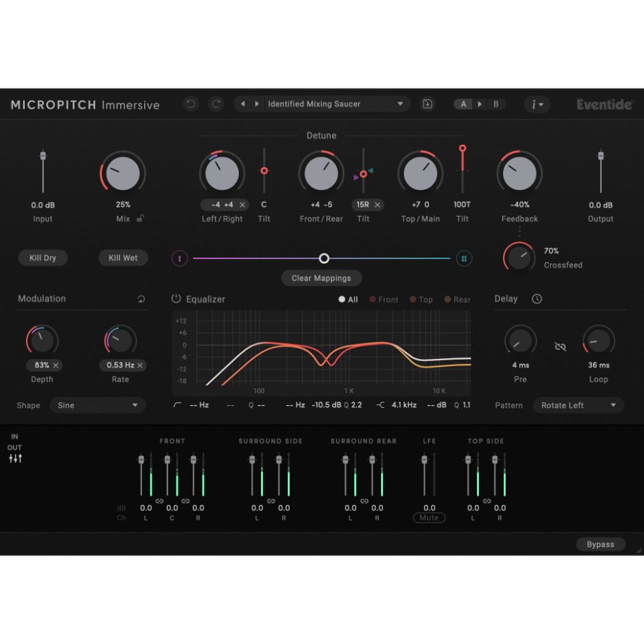Click the refresh icon beside Modulation heading
This screenshot has width=644, height=644.
[x=141, y=299]
